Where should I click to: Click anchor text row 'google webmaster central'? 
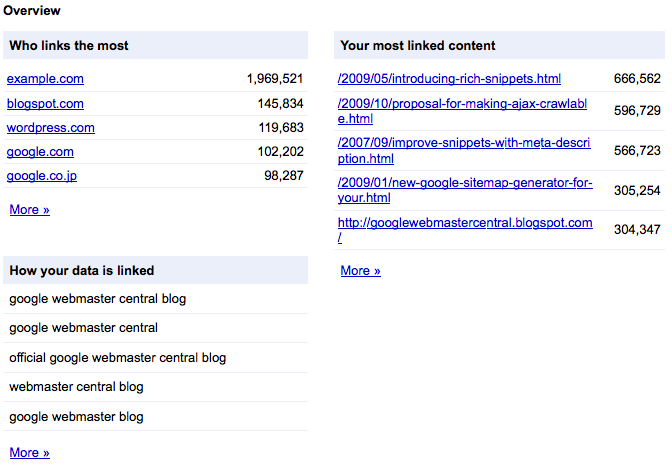[156, 328]
